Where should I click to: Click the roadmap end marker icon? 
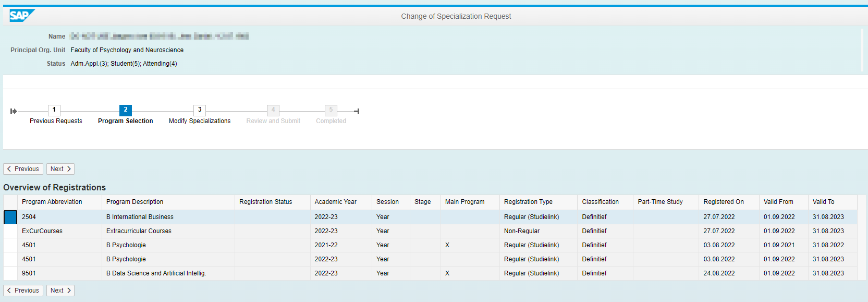[357, 111]
